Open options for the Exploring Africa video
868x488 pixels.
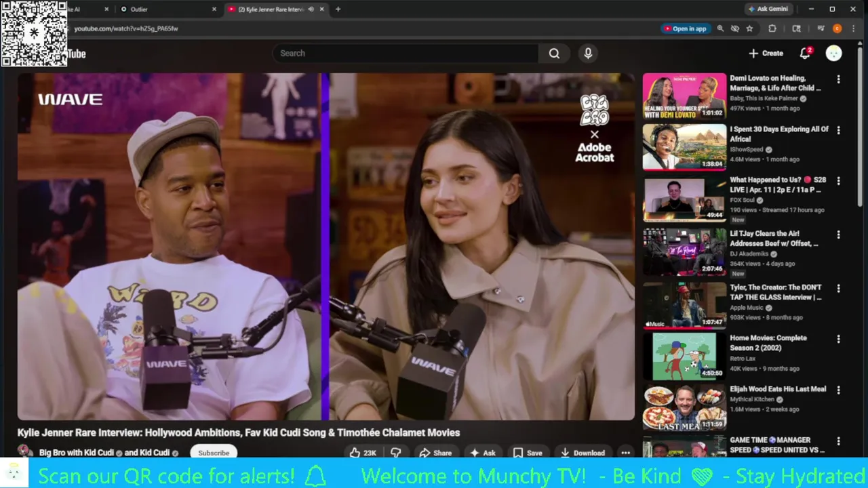point(838,130)
